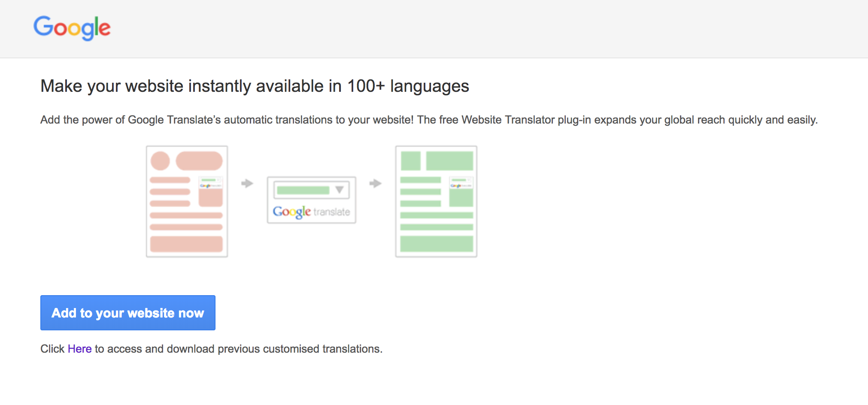Click the heading about 100+ languages

pyautogui.click(x=255, y=86)
